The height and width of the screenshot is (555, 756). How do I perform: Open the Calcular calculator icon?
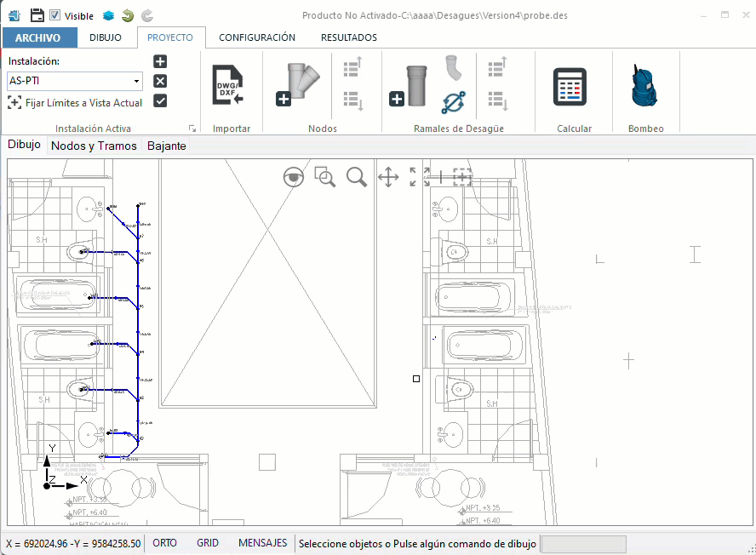pos(570,87)
